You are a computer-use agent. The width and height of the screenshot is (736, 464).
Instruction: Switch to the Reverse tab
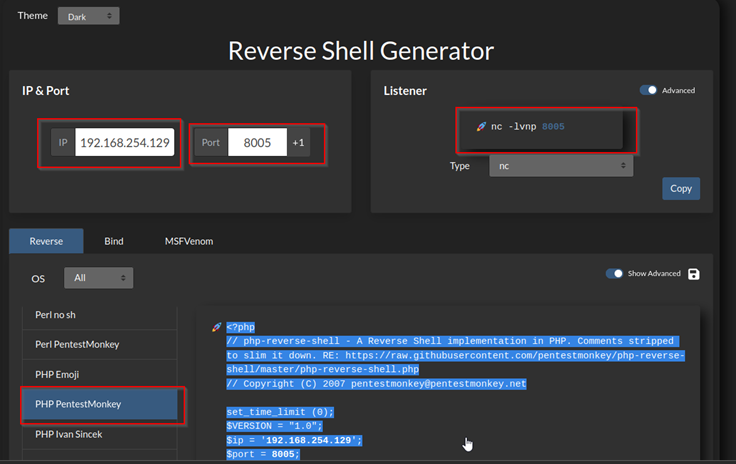click(x=46, y=241)
